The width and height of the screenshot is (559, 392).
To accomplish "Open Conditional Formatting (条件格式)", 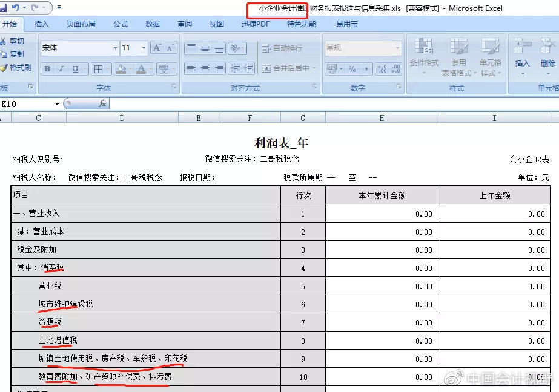I will click(x=424, y=57).
